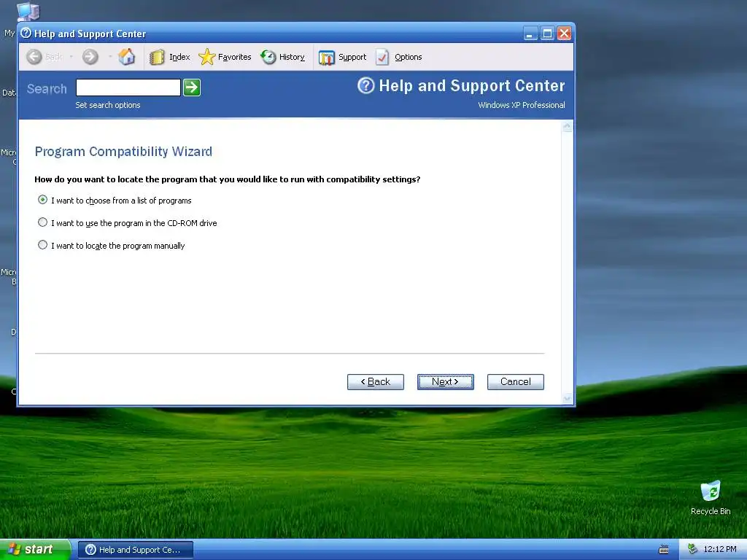Click the My Computer desktop icon
The height and width of the screenshot is (560, 747).
[28, 12]
